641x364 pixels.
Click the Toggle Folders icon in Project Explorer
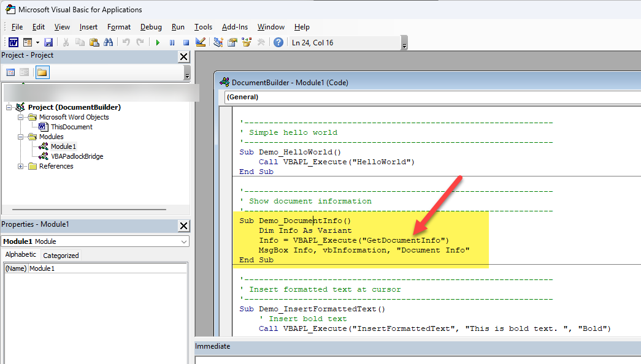pos(43,72)
